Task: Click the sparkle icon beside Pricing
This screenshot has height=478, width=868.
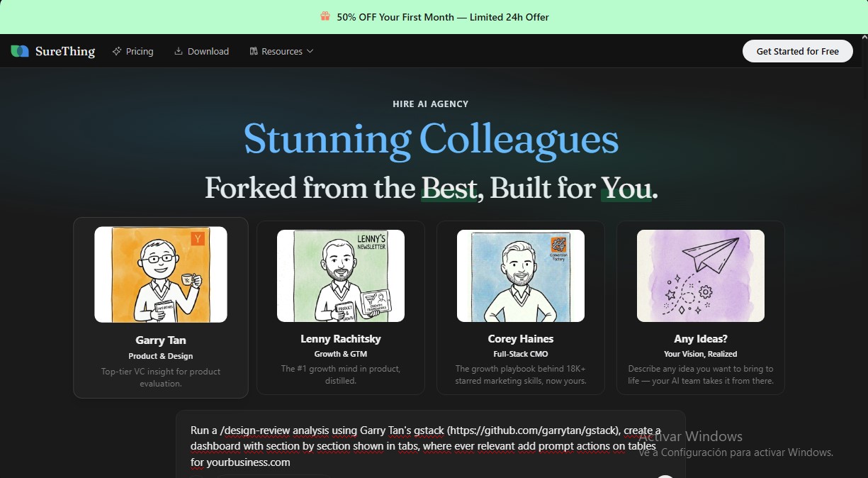Action: (x=117, y=51)
